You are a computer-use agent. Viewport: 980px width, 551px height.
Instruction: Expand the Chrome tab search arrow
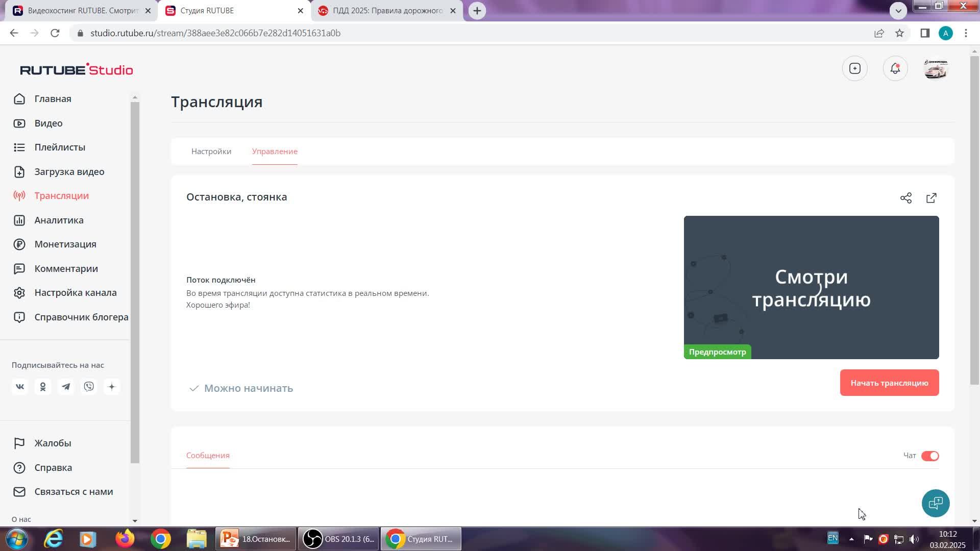click(898, 10)
